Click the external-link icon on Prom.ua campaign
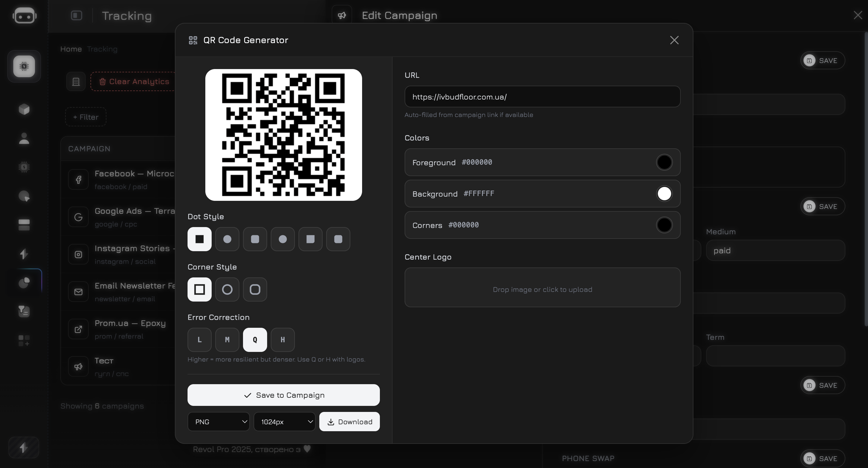868x468 pixels. point(78,329)
